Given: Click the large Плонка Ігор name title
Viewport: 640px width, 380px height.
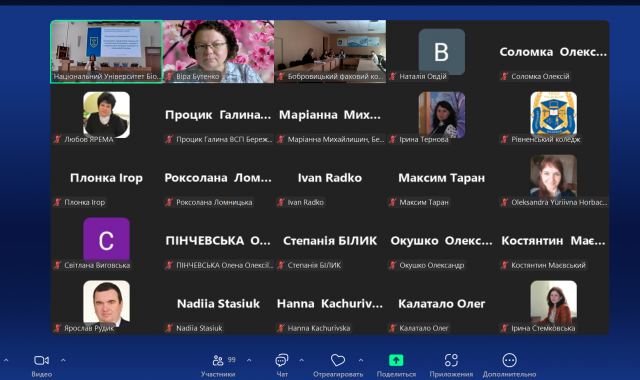Looking at the screenshot, I should (107, 178).
